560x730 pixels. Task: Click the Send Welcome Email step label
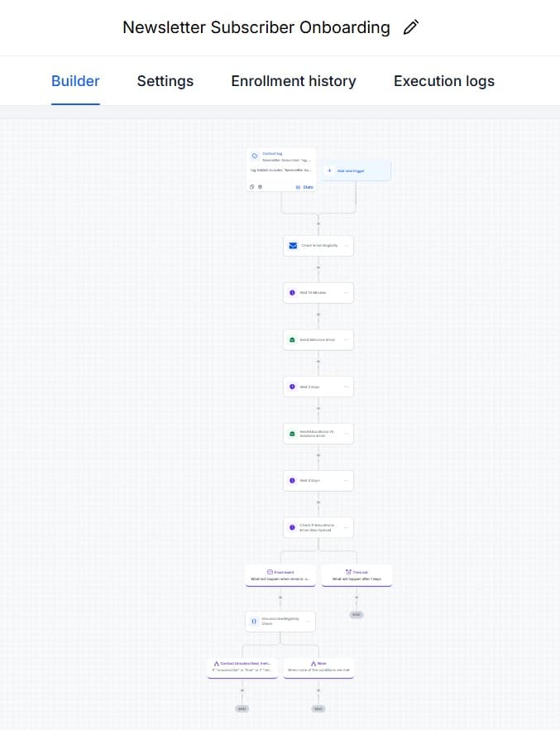[317, 340]
